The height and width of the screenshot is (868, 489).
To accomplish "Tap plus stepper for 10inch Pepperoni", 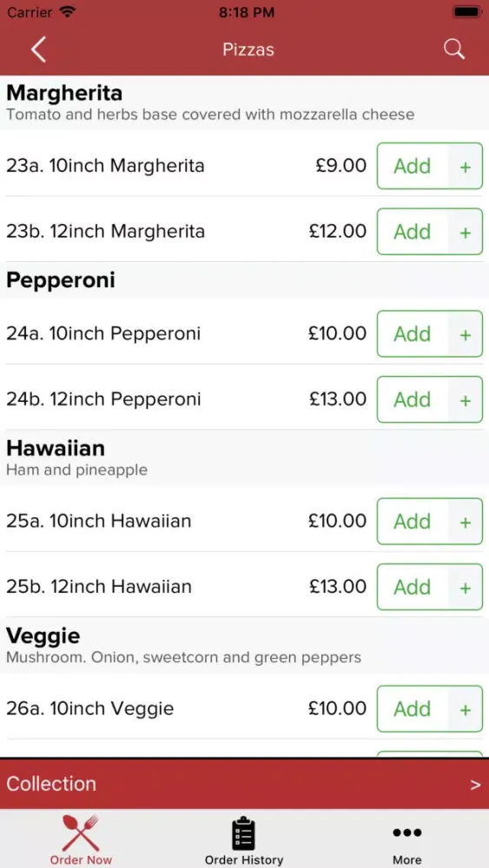I will 466,334.
